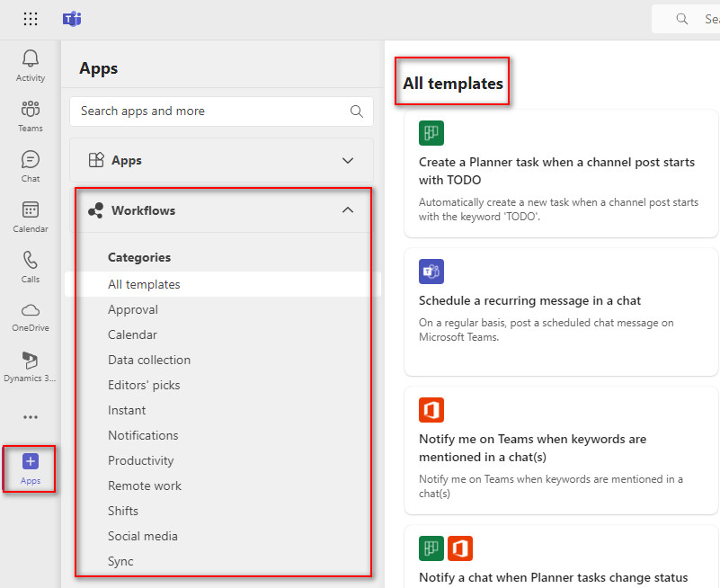Open Dynamics 365 app in sidebar
This screenshot has height=588, width=720.
31,367
